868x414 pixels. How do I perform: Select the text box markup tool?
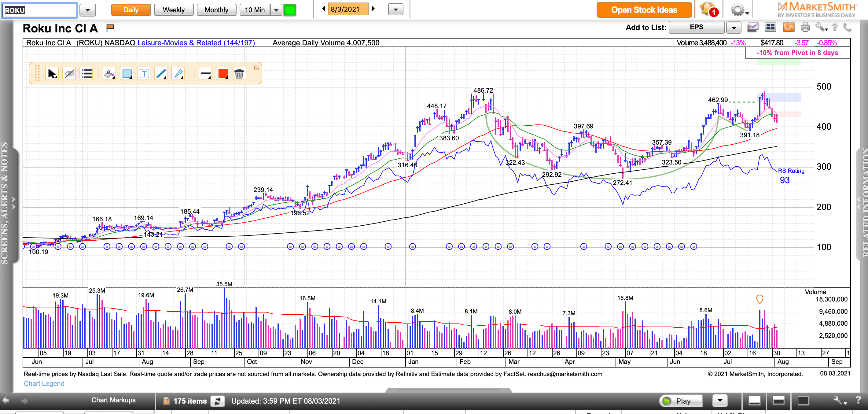pyautogui.click(x=144, y=73)
